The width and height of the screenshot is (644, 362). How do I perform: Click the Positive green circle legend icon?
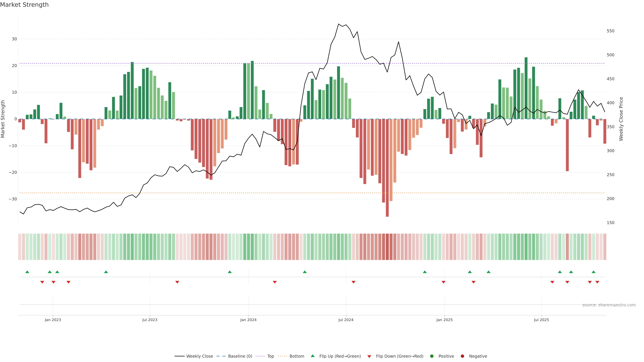(x=432, y=356)
